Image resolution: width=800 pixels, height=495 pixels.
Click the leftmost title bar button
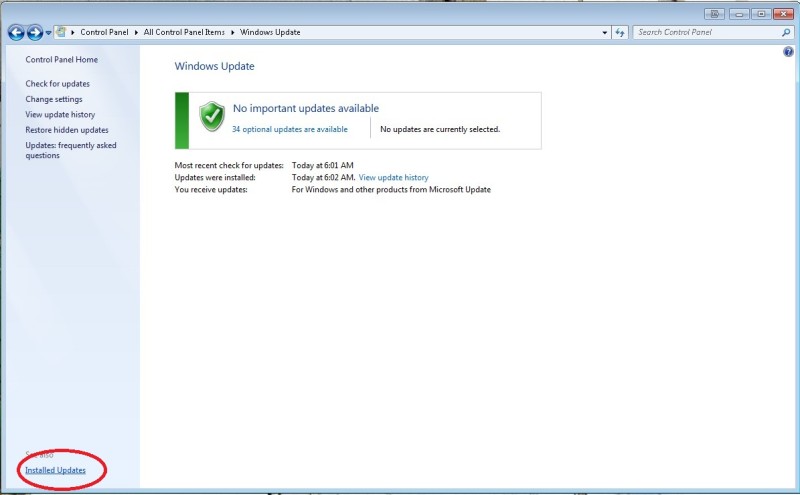(715, 14)
